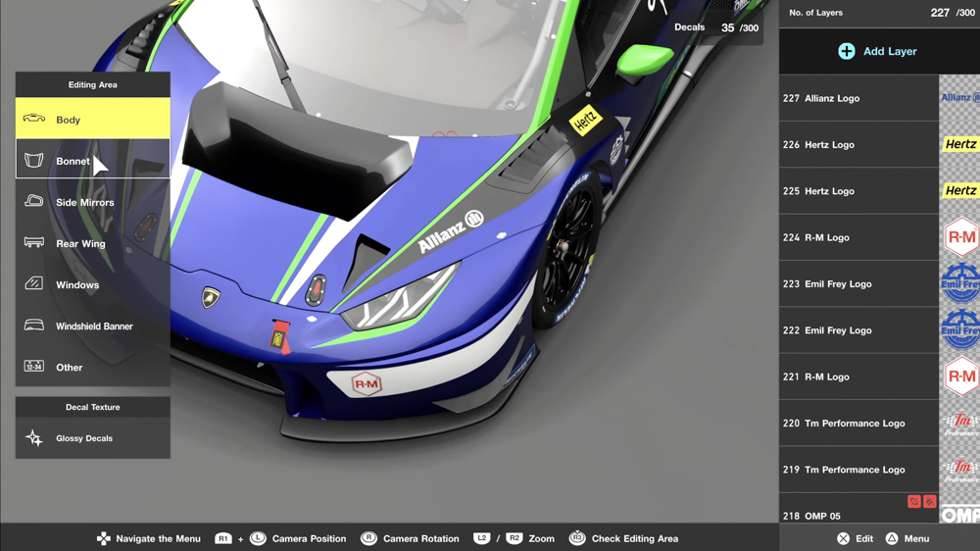
Task: Choose the Side Mirrors editing area
Action: click(92, 201)
